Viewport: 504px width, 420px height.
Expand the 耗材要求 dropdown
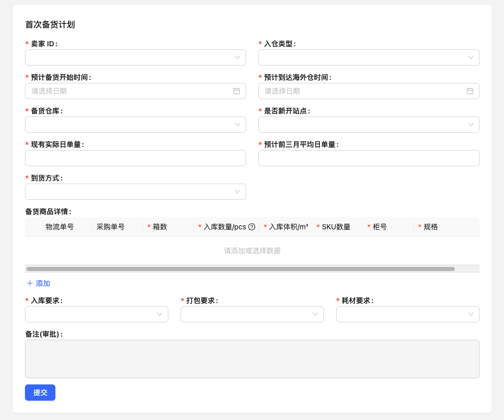point(407,314)
